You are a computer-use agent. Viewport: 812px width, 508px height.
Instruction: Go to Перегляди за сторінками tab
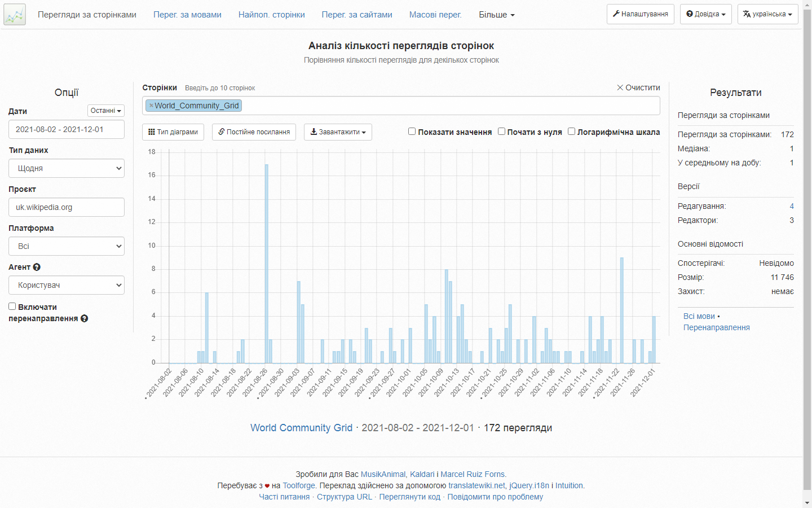tap(87, 15)
